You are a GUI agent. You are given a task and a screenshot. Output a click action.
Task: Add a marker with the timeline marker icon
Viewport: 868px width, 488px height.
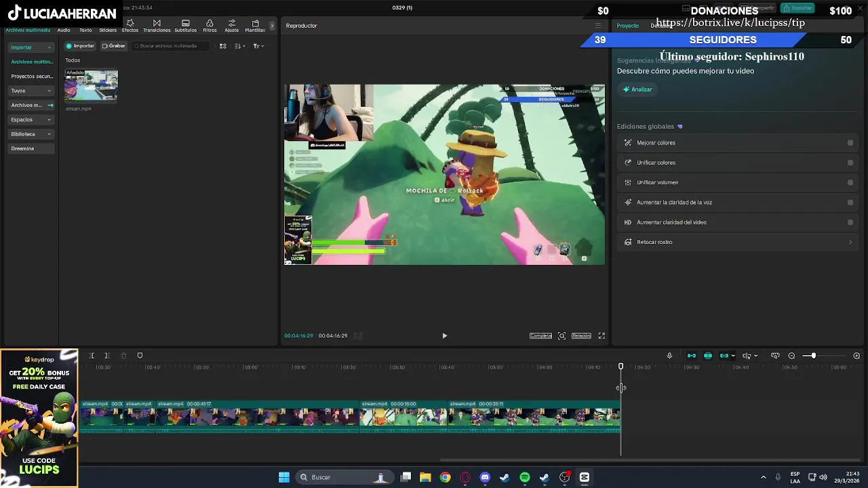click(140, 356)
